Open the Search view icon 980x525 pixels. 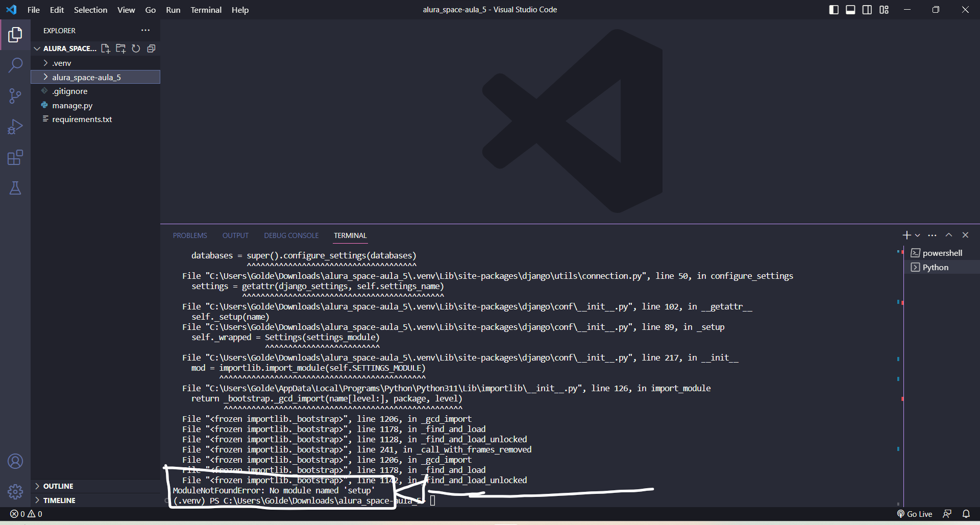coord(15,65)
